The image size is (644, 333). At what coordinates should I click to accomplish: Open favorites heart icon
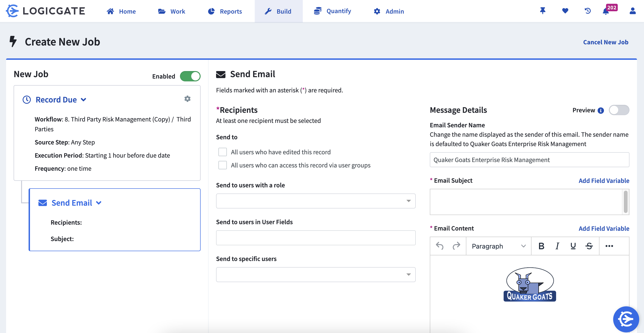point(565,11)
